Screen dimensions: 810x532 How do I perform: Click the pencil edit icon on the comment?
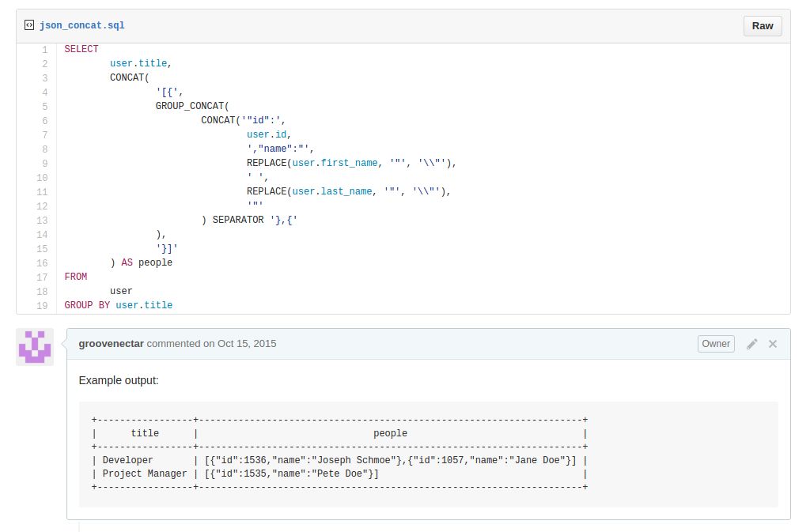click(752, 344)
